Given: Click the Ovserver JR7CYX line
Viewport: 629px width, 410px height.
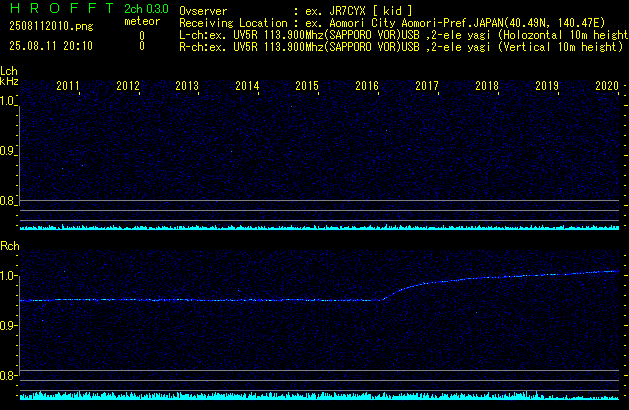Looking at the screenshot, I should pyautogui.click(x=296, y=11).
